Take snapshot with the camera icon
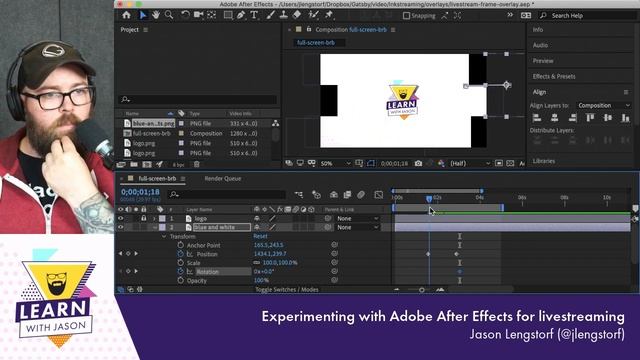This screenshot has height=360, width=640. pos(418,163)
